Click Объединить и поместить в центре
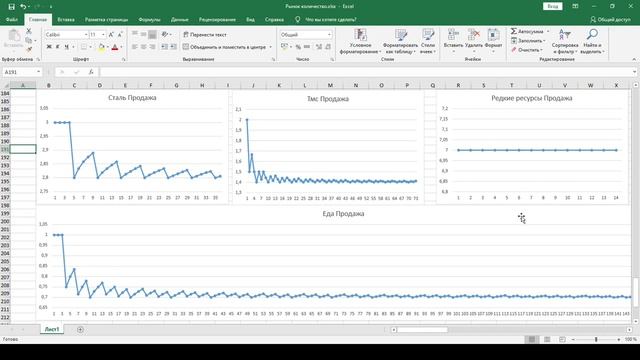 [224, 47]
